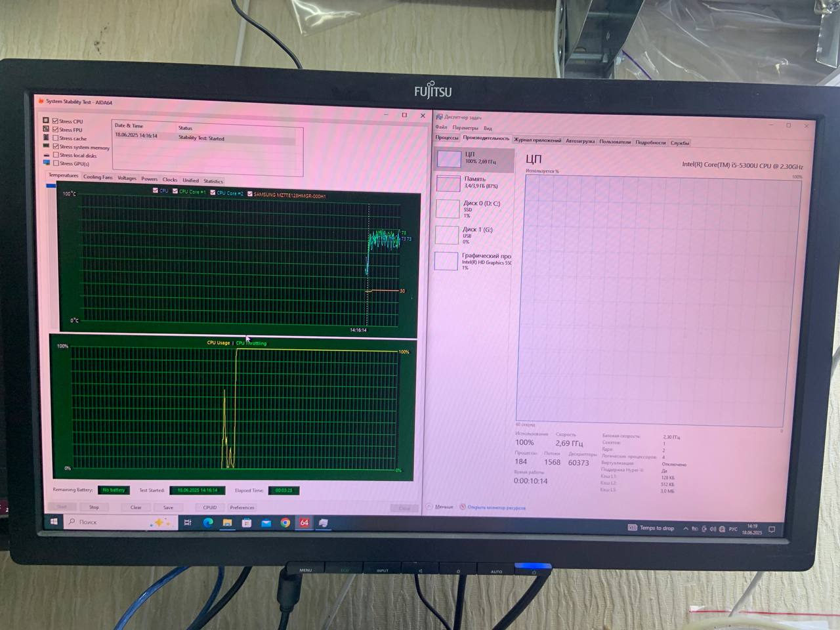
Task: Launch Google Chrome from the taskbar
Action: click(x=285, y=523)
